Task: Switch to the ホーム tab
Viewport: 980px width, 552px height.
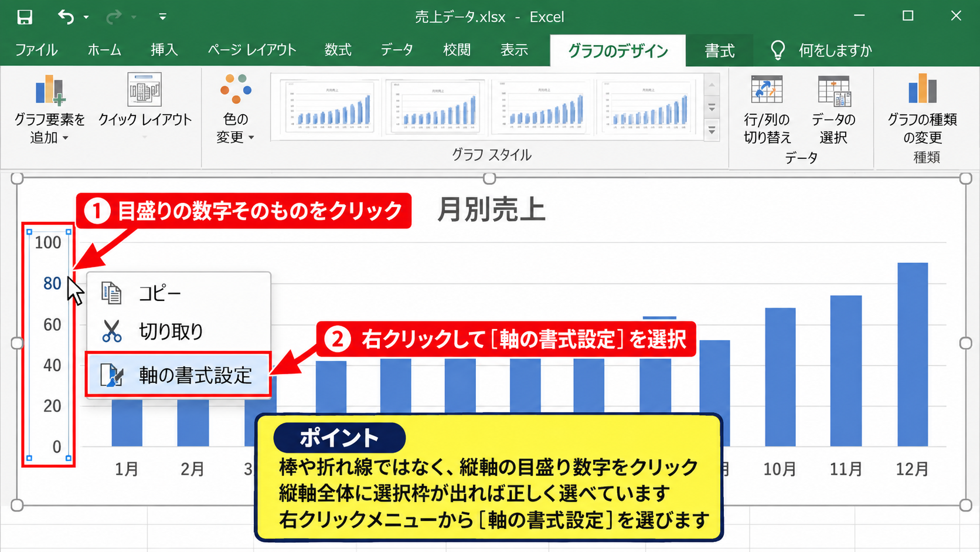Action: 104,50
